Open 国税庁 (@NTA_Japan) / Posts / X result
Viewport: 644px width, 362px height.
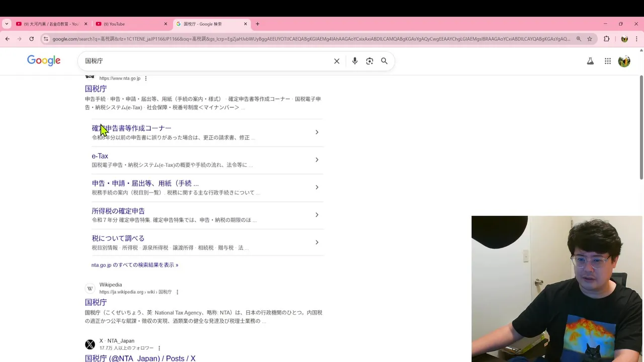tap(140, 358)
